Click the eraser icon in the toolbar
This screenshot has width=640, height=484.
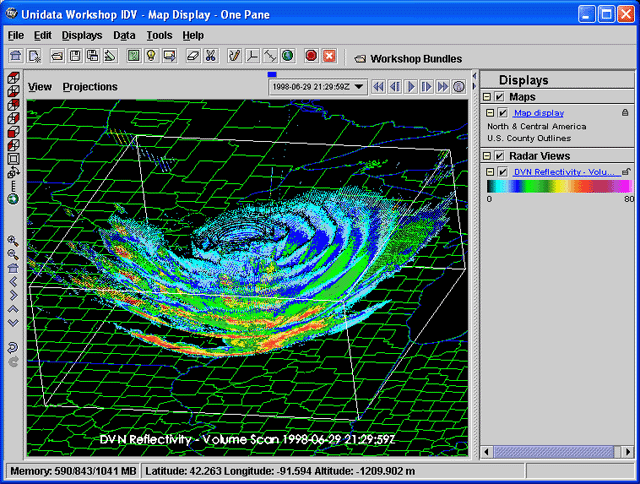click(x=192, y=56)
